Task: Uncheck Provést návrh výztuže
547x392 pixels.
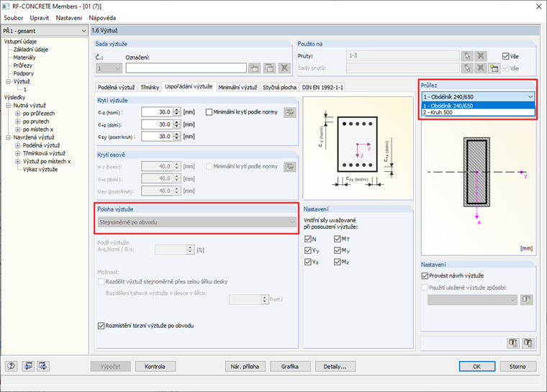Action: point(425,275)
